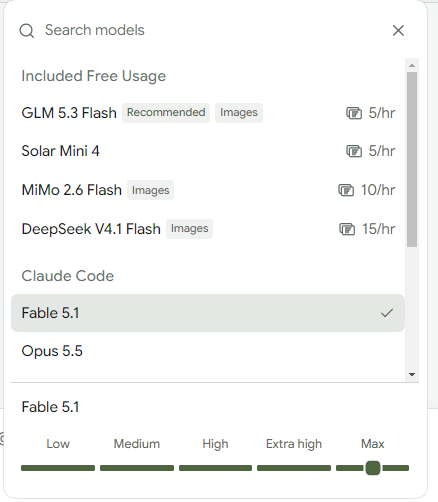Select DeepSeek V4.1 Flash model
438x502 pixels.
click(208, 229)
